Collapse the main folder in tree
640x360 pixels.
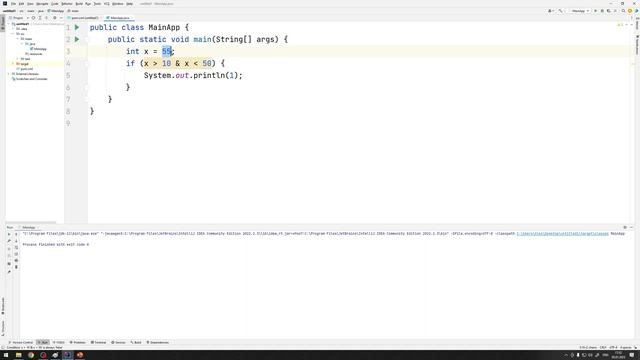click(18, 39)
